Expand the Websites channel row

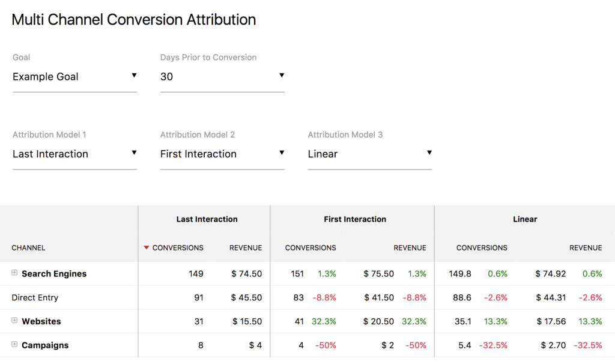tap(14, 321)
